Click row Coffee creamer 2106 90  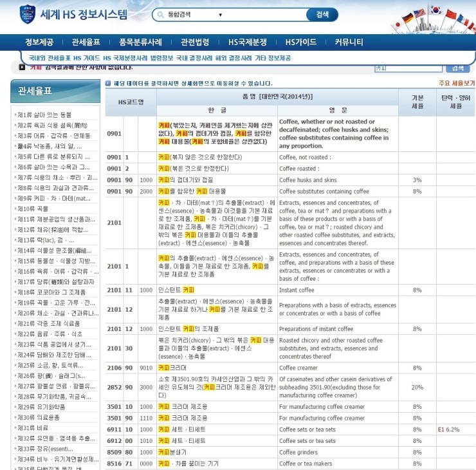pos(290,368)
